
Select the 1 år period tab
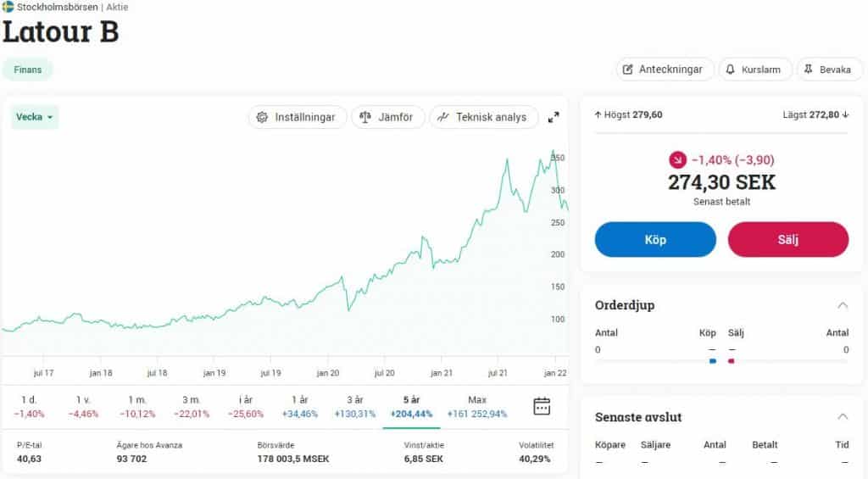[299, 406]
